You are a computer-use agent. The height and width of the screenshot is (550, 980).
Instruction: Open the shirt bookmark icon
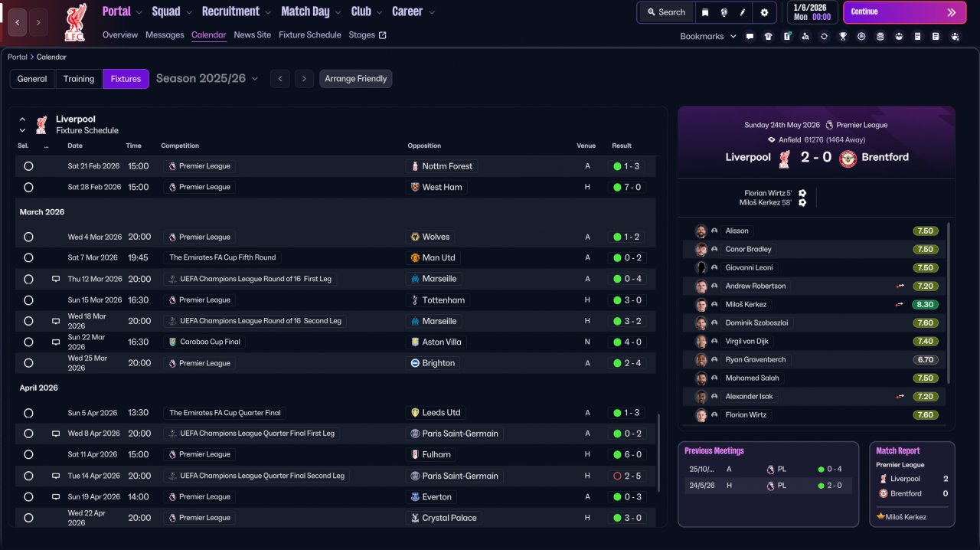(x=768, y=36)
